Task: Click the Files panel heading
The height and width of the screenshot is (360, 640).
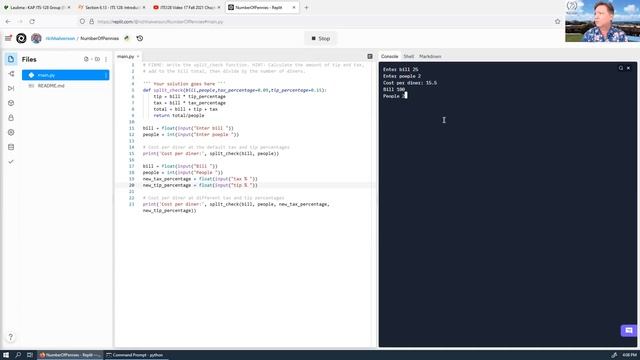Action: (29, 60)
